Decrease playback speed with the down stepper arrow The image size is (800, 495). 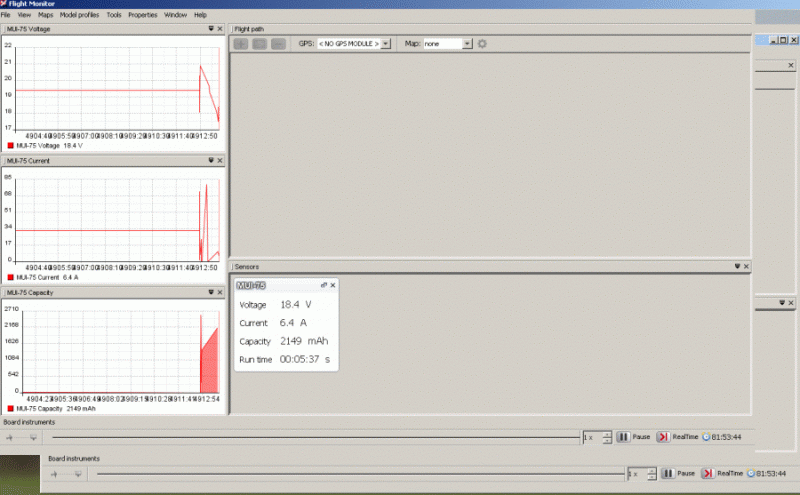click(x=607, y=440)
